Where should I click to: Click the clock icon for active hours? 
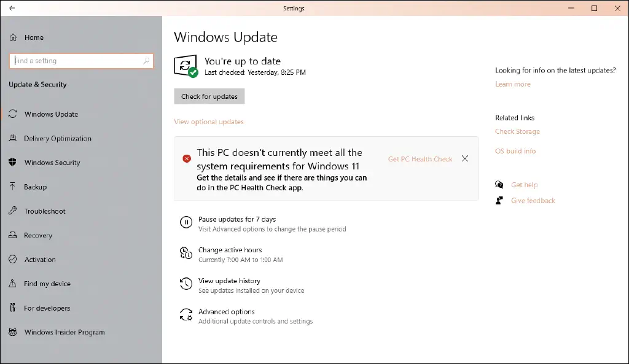(186, 253)
